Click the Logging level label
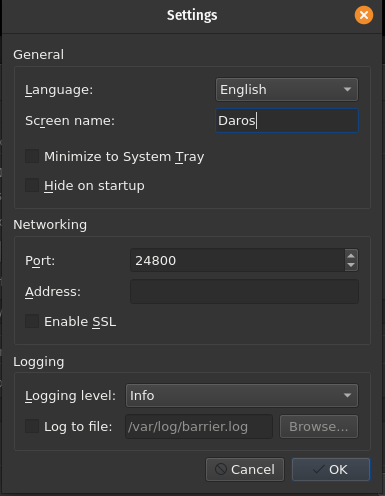The width and height of the screenshot is (385, 496). (x=70, y=396)
